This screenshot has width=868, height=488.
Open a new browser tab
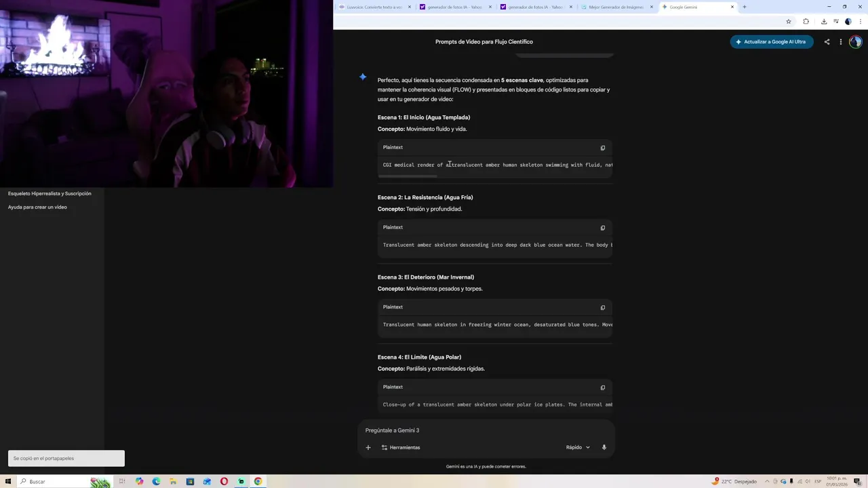click(745, 7)
